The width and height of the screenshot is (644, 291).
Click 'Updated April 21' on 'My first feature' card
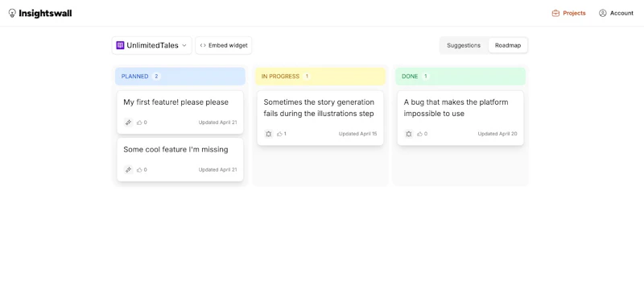click(x=217, y=123)
